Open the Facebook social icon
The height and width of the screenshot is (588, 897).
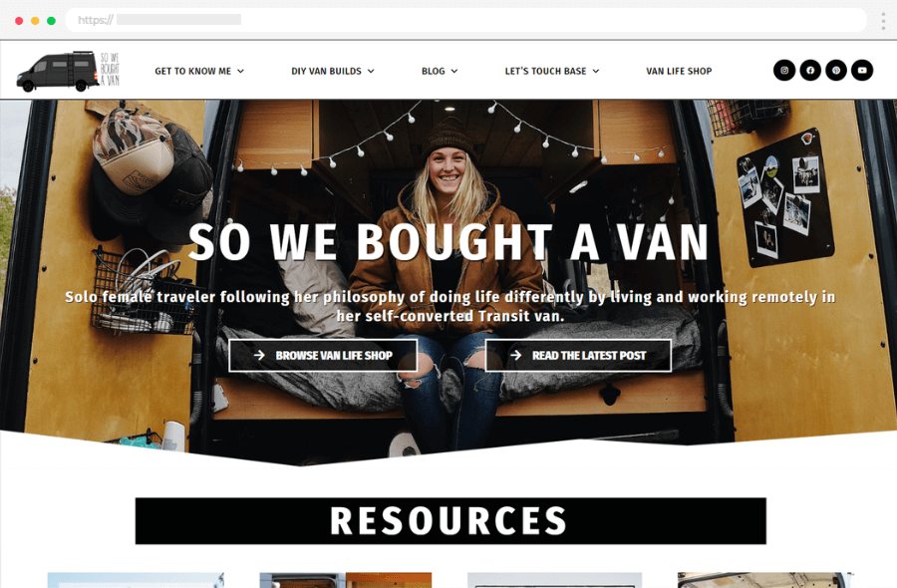810,71
